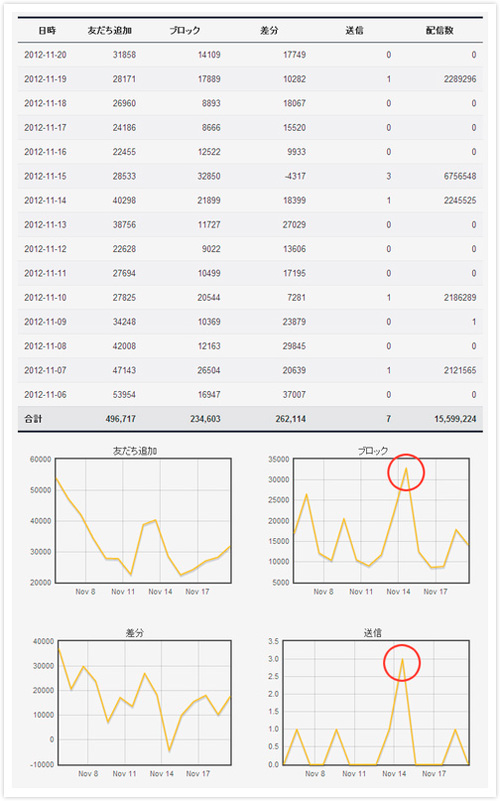Screen dimensions: 500x801
Task: Click the lowest dip in 差分 chart
Action: (169, 750)
